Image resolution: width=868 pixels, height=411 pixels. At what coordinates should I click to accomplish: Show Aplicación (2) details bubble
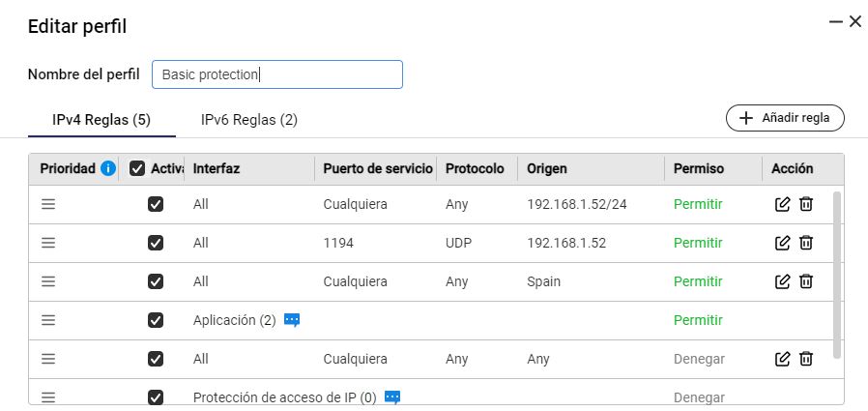tap(292, 320)
